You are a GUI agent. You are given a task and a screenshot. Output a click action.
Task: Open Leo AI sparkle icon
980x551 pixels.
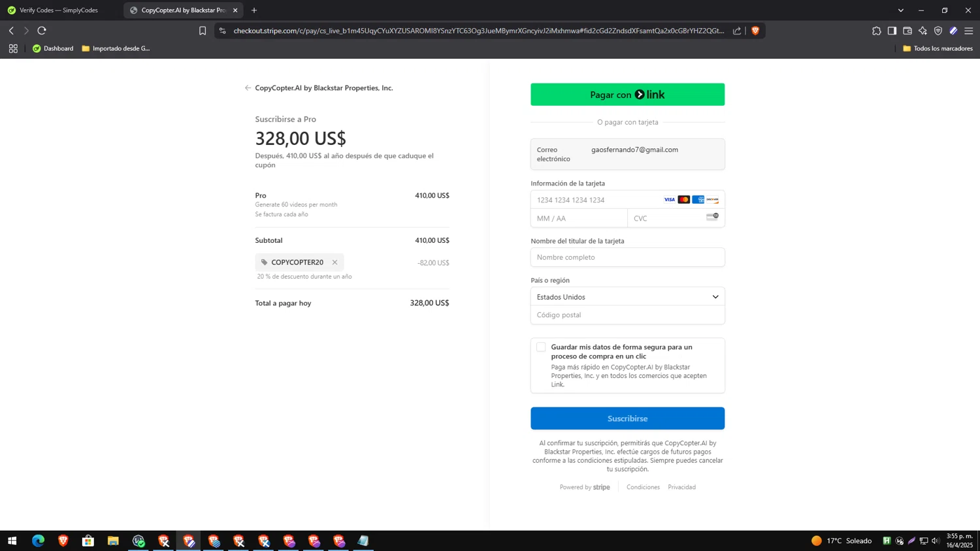[923, 31]
